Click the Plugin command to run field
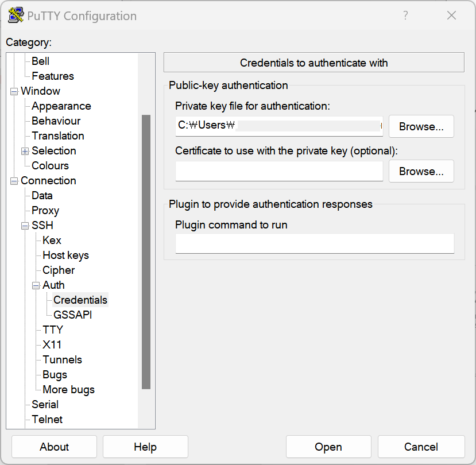Screen dimensions: 476x465 (315, 243)
